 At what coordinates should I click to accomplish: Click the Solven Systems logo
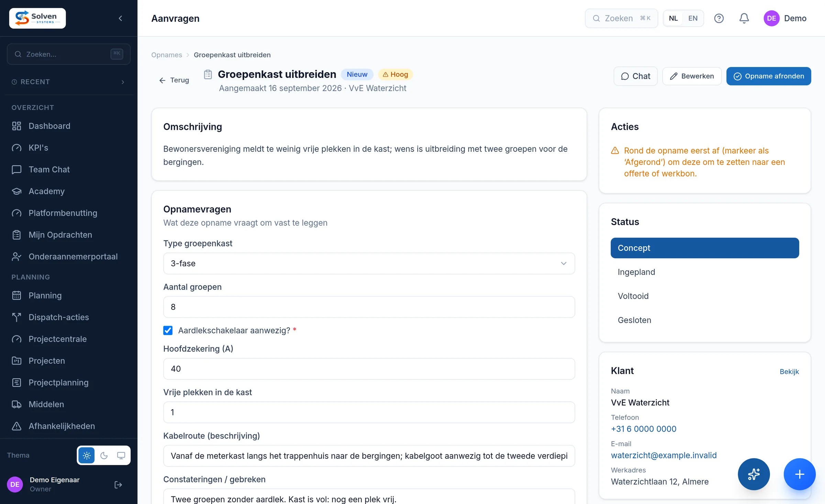37,18
